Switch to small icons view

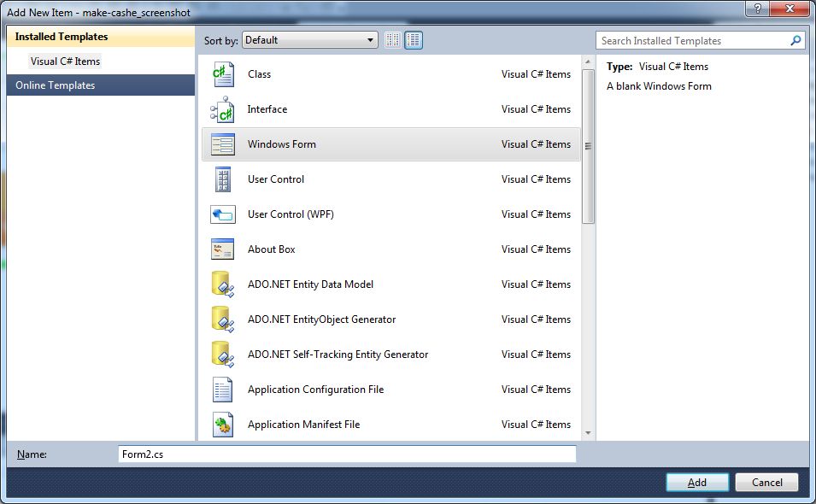point(393,40)
